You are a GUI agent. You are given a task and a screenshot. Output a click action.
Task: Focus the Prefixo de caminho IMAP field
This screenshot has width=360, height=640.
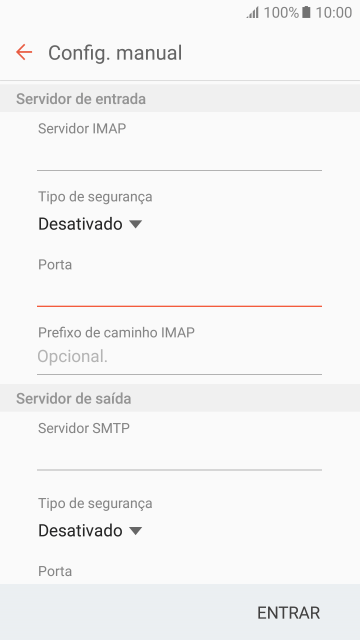coord(179,357)
